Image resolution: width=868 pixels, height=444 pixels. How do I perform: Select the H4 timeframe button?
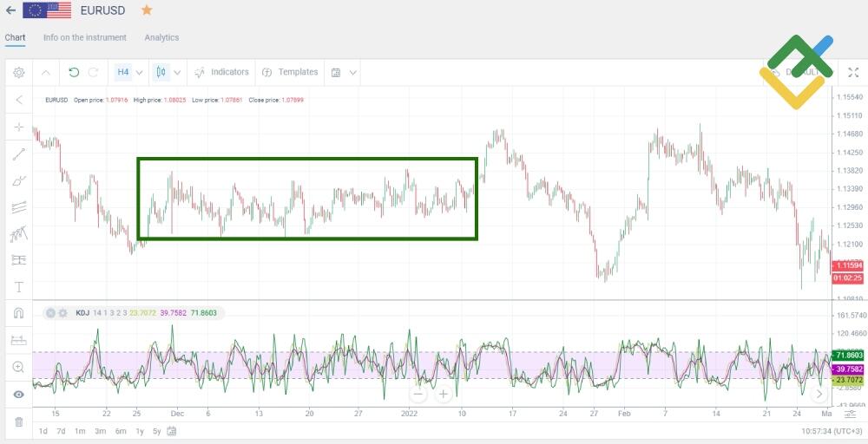(123, 72)
